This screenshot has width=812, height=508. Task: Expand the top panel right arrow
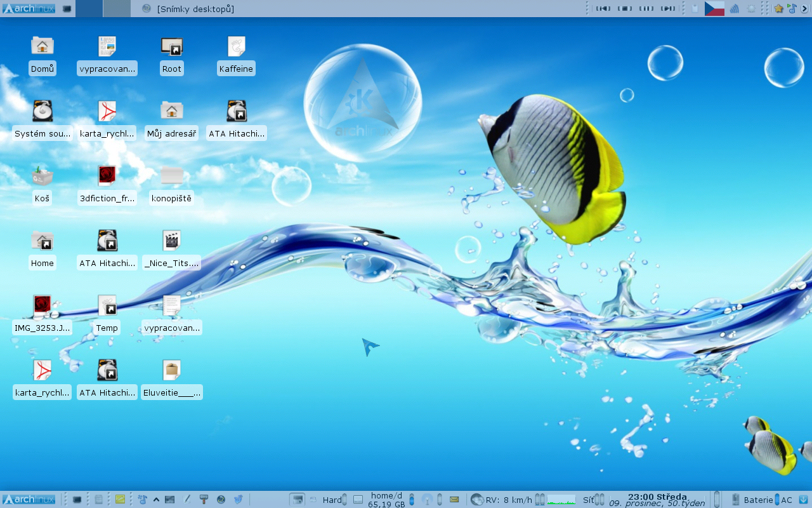point(805,8)
